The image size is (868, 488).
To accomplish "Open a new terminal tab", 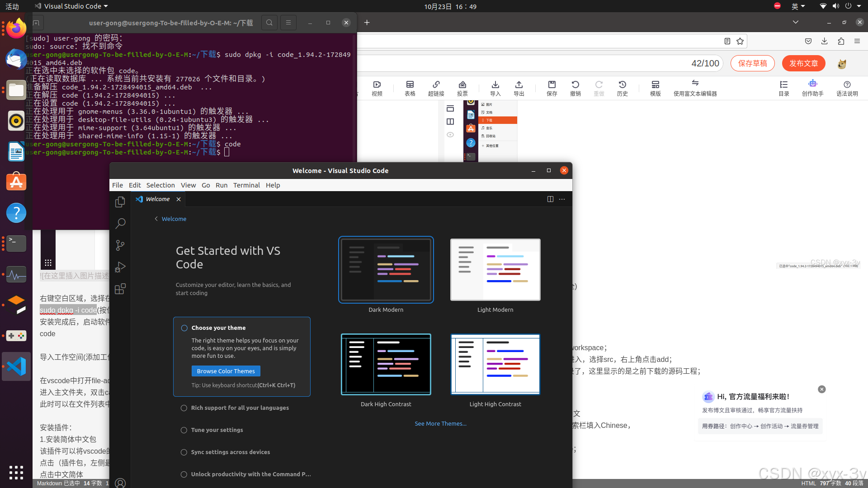I will [36, 23].
